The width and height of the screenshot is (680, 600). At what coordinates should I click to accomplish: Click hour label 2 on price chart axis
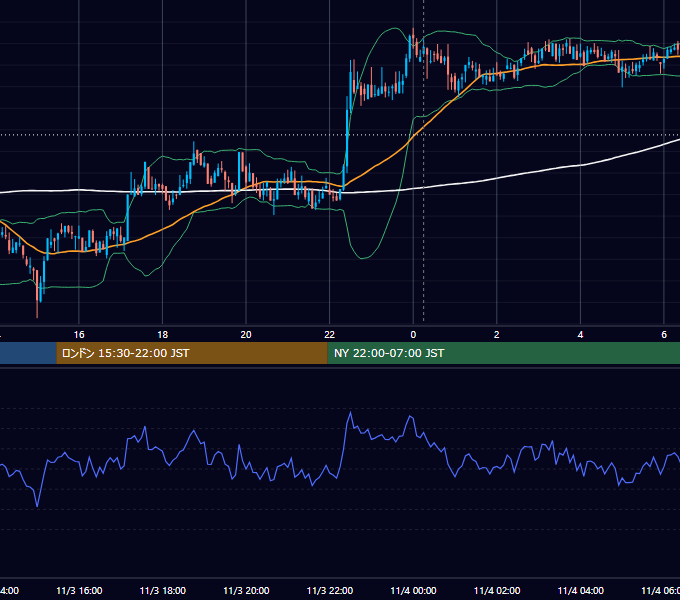[497, 334]
